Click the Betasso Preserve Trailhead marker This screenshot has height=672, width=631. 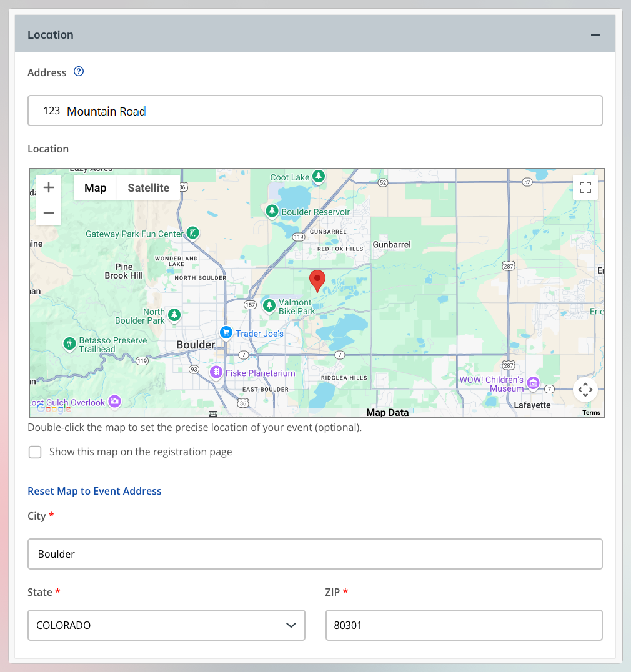(x=69, y=343)
